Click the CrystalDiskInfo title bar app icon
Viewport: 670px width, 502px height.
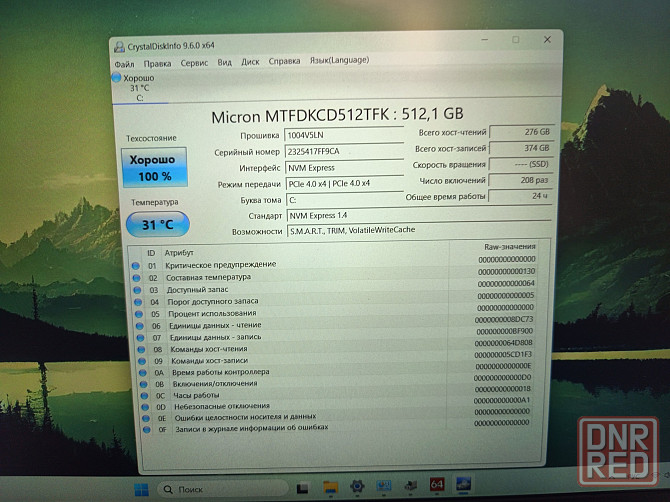pyautogui.click(x=120, y=47)
